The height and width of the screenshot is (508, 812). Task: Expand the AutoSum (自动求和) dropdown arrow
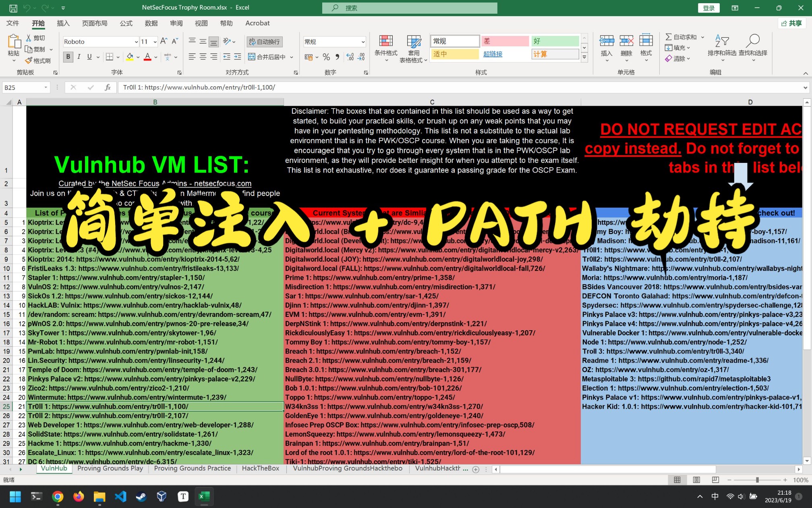pos(702,37)
